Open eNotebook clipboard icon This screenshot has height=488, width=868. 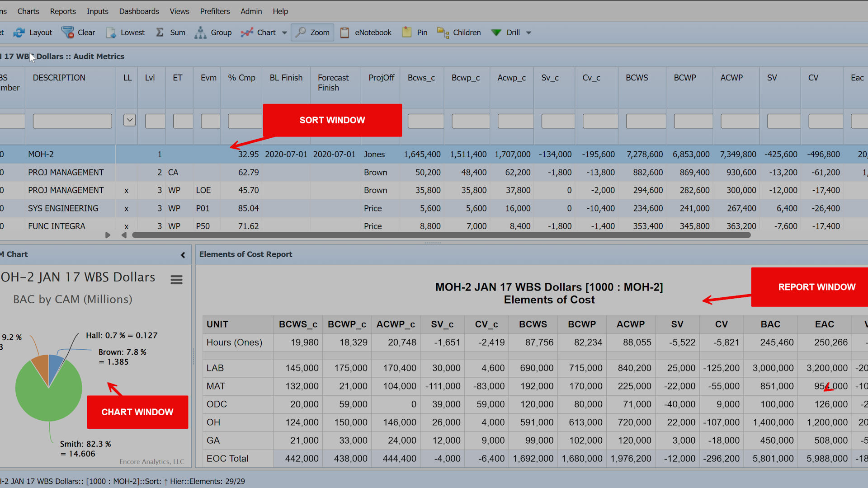[344, 33]
